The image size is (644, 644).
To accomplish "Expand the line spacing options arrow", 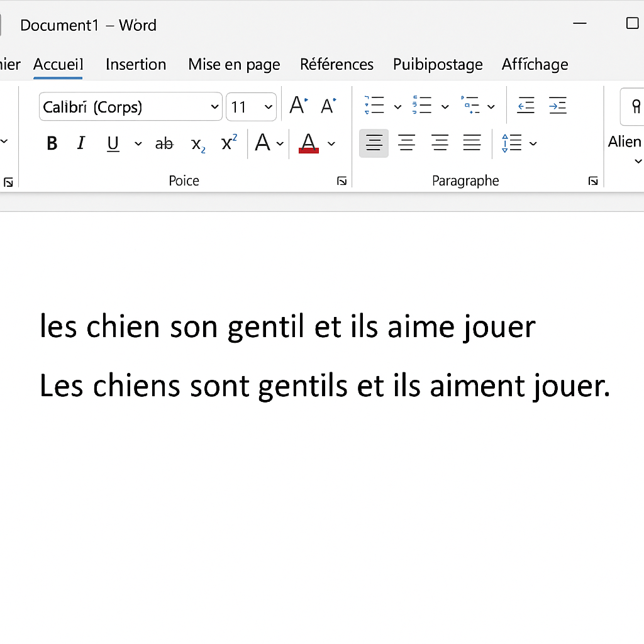I will [x=533, y=144].
